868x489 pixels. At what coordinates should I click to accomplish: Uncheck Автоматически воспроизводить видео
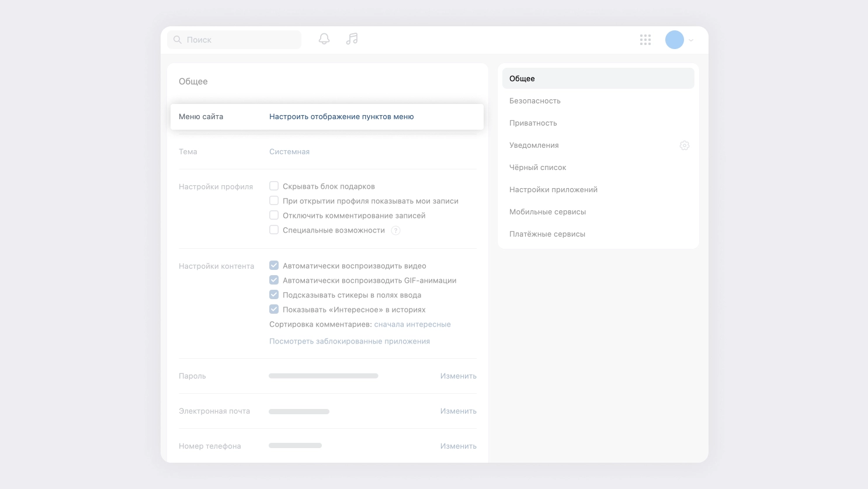tap(274, 265)
